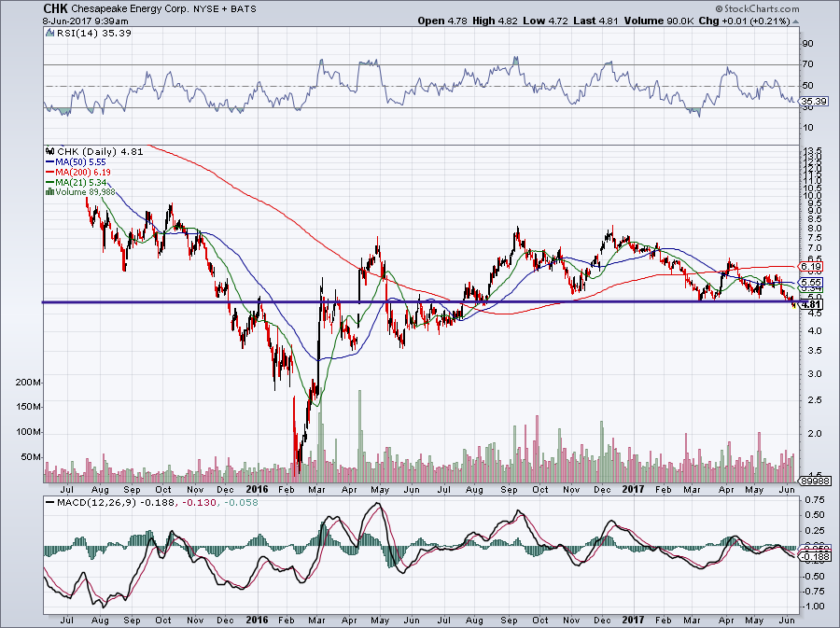Click the 8-Jun-2017 9:39am timestamp
The image size is (840, 628).
(x=86, y=21)
